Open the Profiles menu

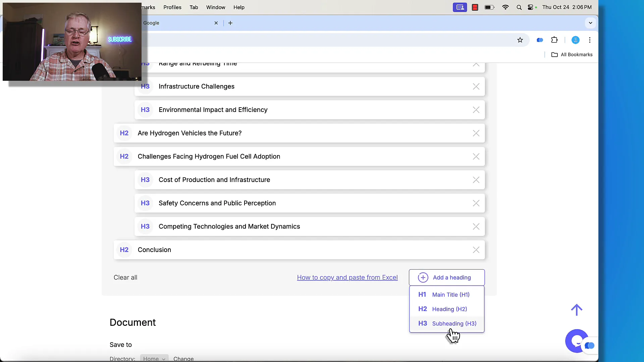(x=172, y=7)
